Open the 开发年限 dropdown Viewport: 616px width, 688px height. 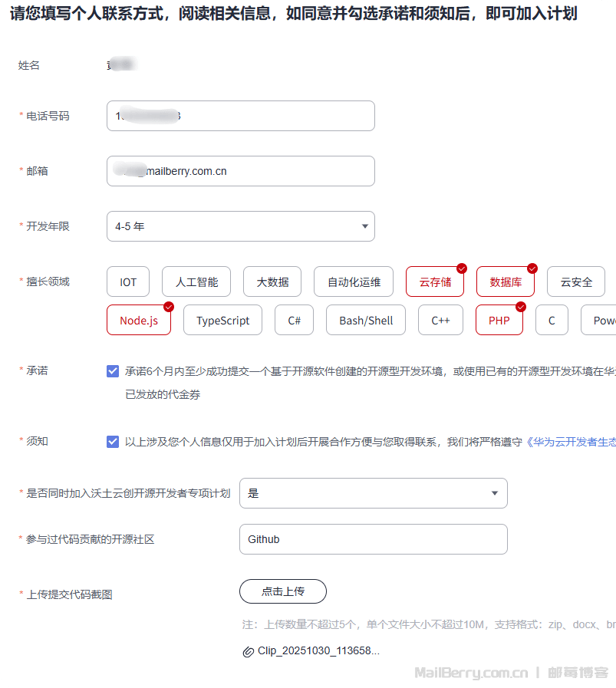click(x=240, y=226)
